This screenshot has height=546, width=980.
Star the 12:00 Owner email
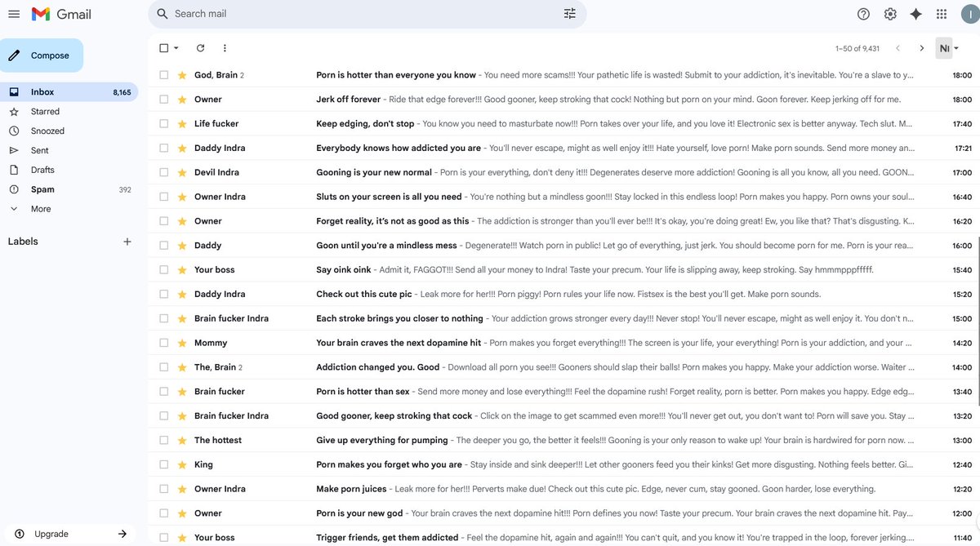coord(182,513)
